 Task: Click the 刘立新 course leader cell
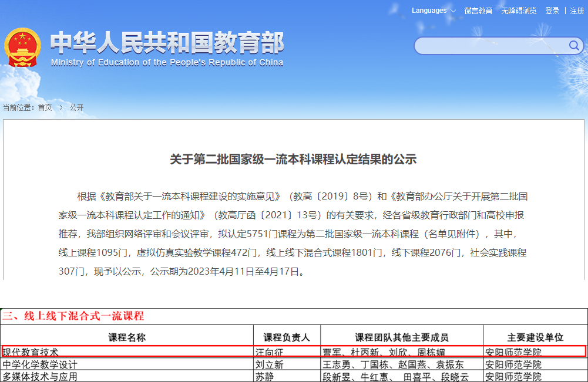tap(287, 364)
